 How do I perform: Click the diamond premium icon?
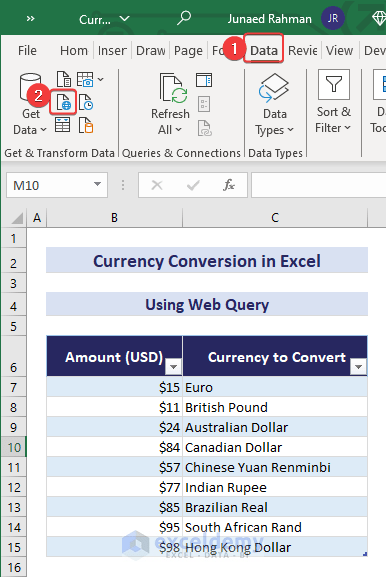click(x=379, y=18)
